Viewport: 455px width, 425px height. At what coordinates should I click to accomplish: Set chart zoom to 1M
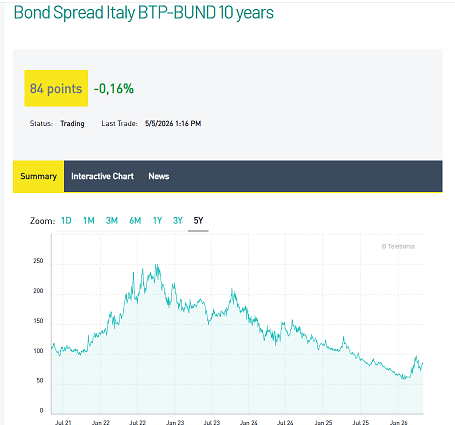click(89, 221)
